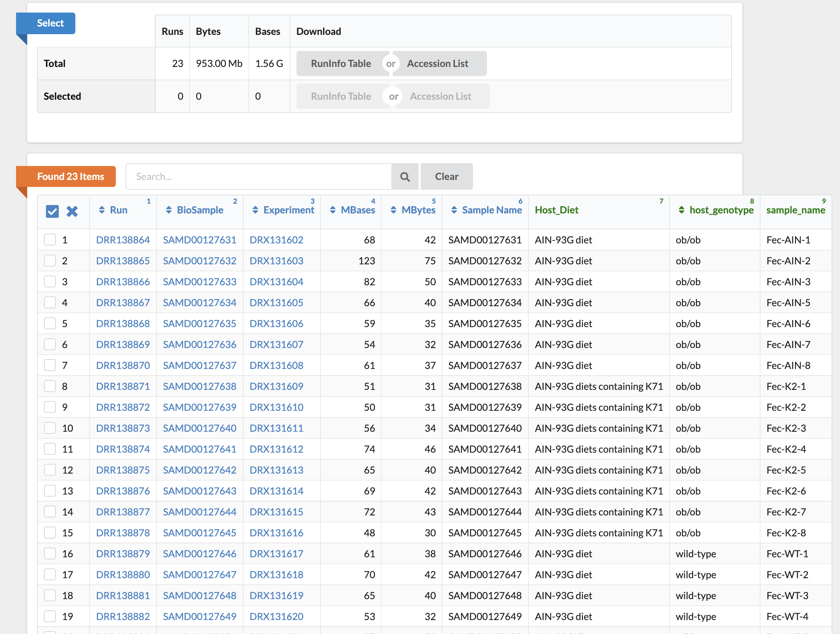This screenshot has width=840, height=634.
Task: Click the blue select-all checkmark icon
Action: pyautogui.click(x=52, y=211)
